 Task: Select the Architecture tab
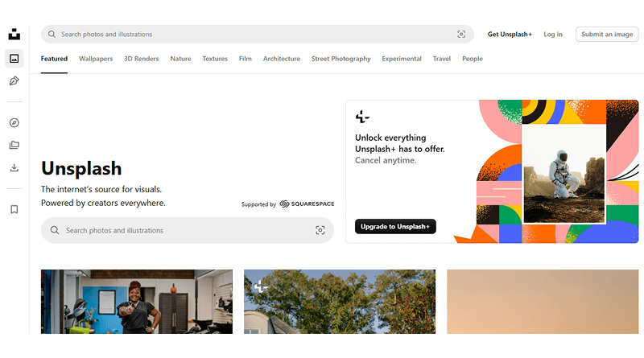pos(281,59)
